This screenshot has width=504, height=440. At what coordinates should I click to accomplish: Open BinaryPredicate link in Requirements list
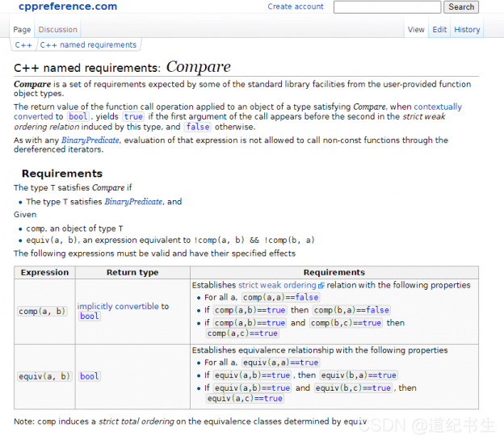[133, 202]
